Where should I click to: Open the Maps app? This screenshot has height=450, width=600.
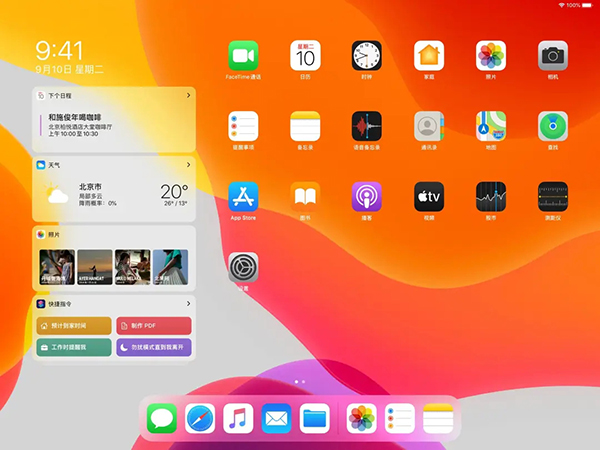491,126
